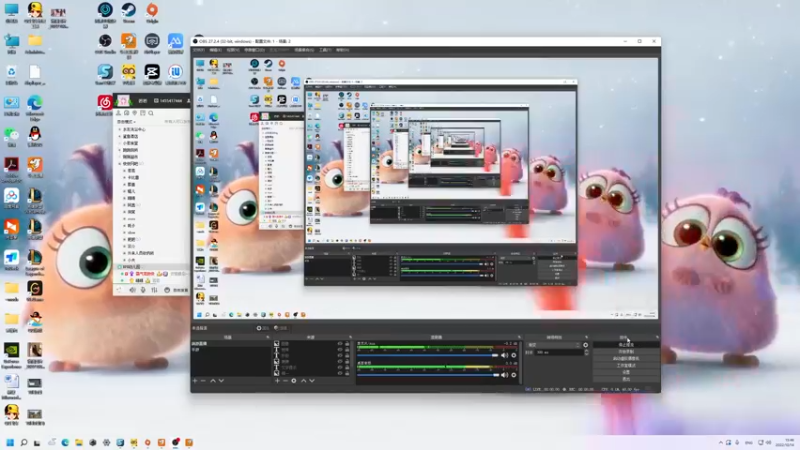The image size is (800, 450).
Task: Toggle visibility eye of third source row
Action: 340,356
